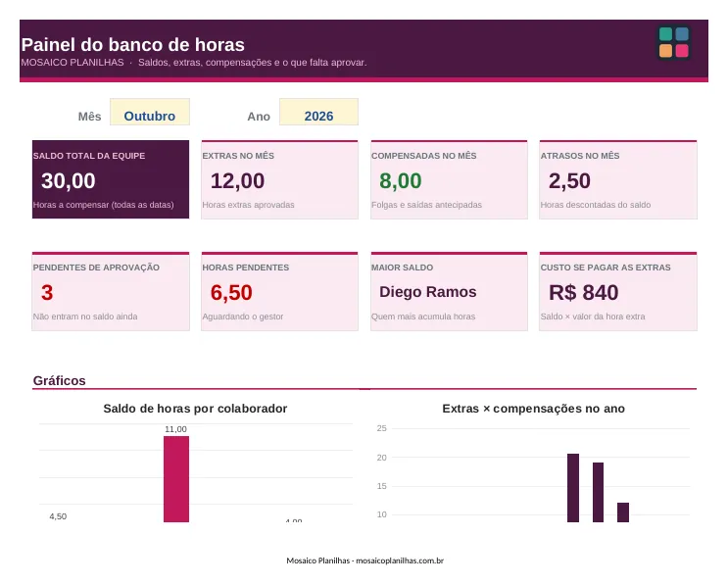Click the name 'Diego Ramos'
Viewport: 728px width, 585px height.
click(x=427, y=292)
